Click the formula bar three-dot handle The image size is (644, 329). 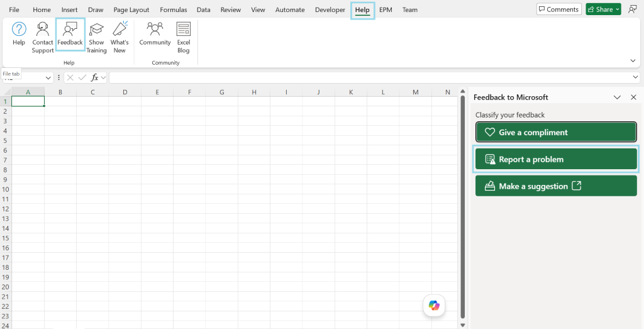(x=59, y=77)
